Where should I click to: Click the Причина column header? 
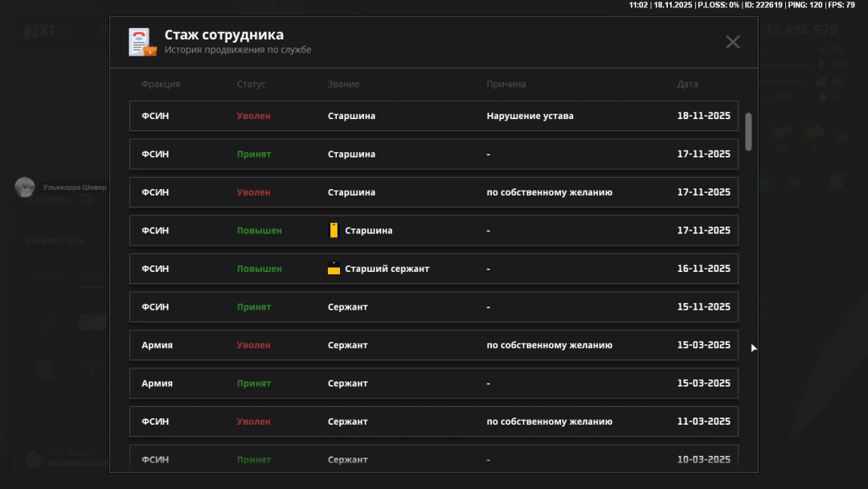click(506, 84)
